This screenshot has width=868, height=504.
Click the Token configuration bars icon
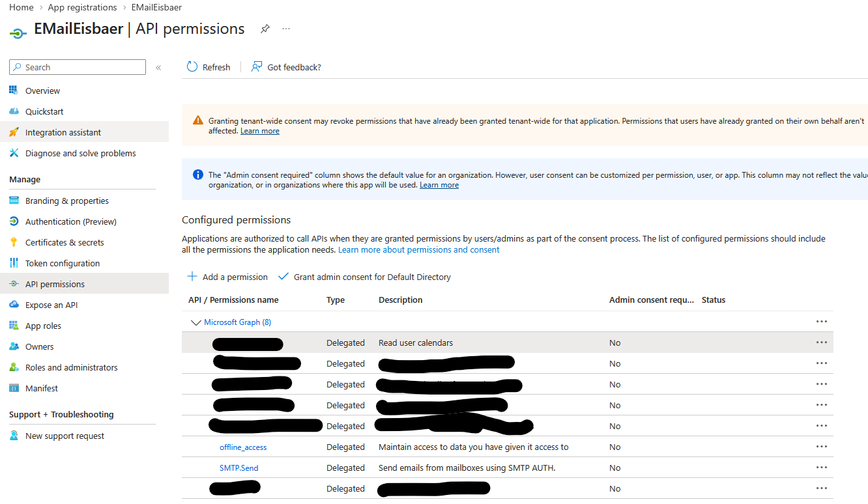click(x=14, y=263)
